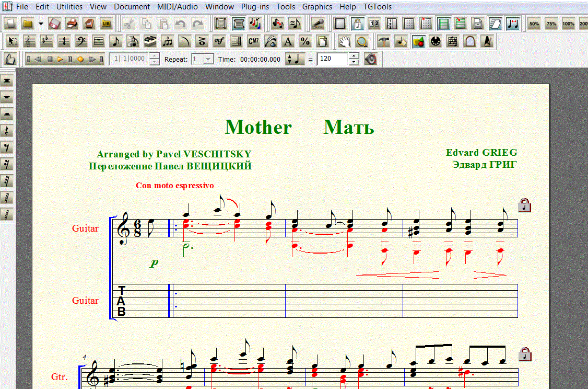Open the LIB library icon

tap(106, 24)
